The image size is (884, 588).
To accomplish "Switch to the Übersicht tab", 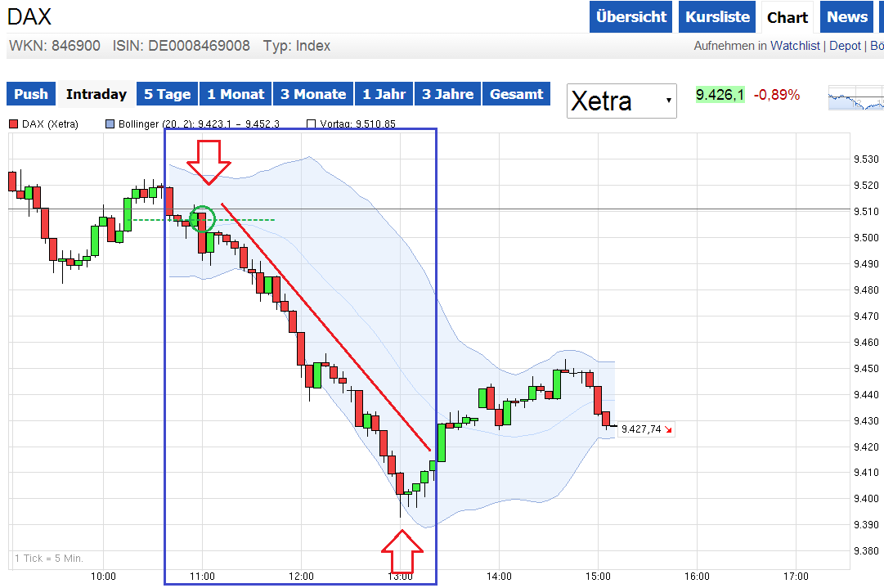I will (x=630, y=16).
